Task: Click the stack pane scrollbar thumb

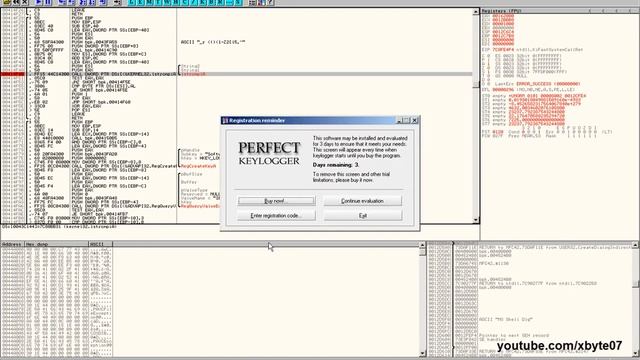Action: click(x=635, y=283)
